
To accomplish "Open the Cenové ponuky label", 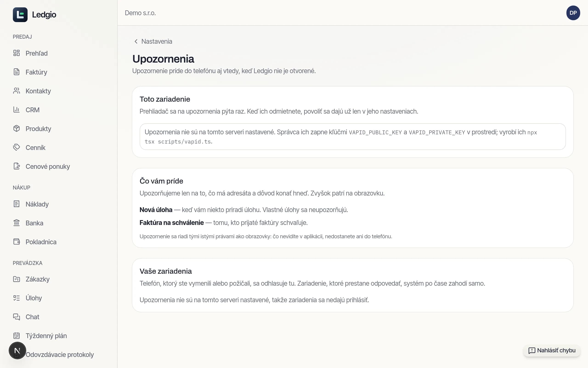I will click(48, 167).
